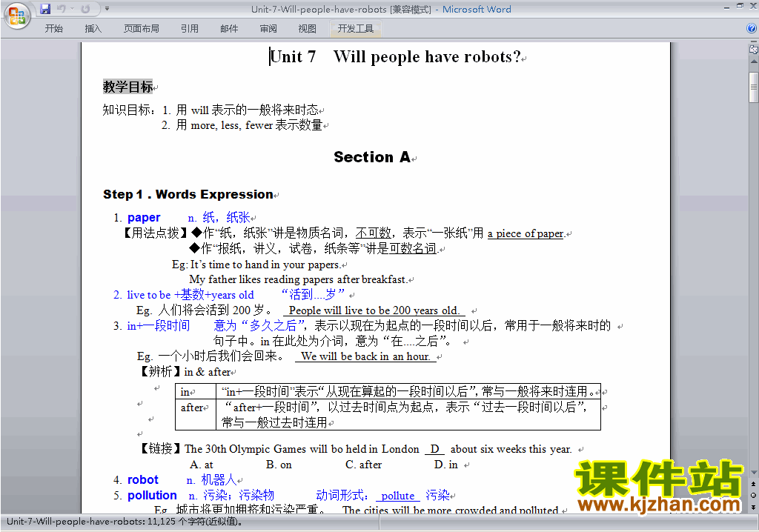This screenshot has width=759, height=532.
Task: Click underlined blue word 'pollute'
Action: (398, 496)
